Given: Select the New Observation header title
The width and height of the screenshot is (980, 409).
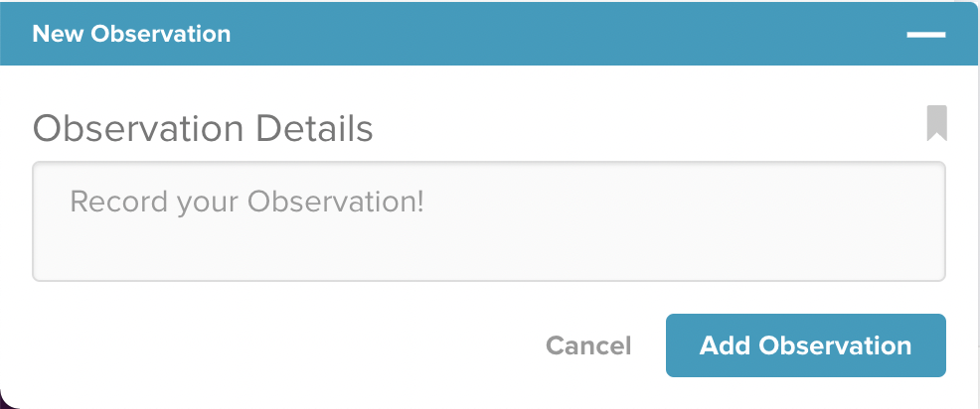Looking at the screenshot, I should pyautogui.click(x=131, y=34).
